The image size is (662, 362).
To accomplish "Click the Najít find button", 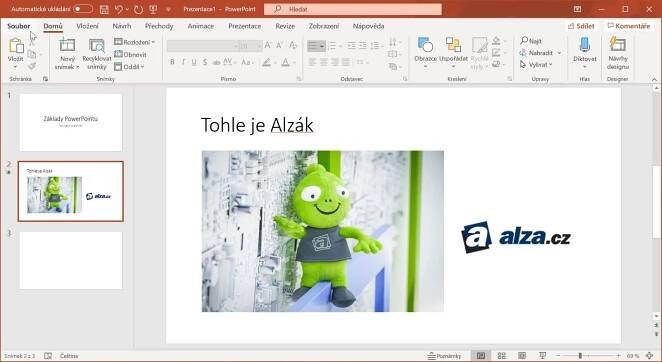I will point(531,41).
